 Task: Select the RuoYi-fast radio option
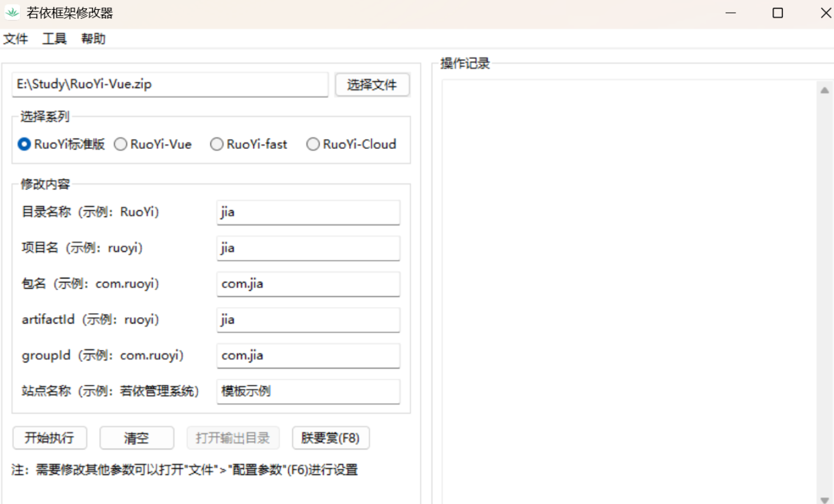tap(249, 144)
